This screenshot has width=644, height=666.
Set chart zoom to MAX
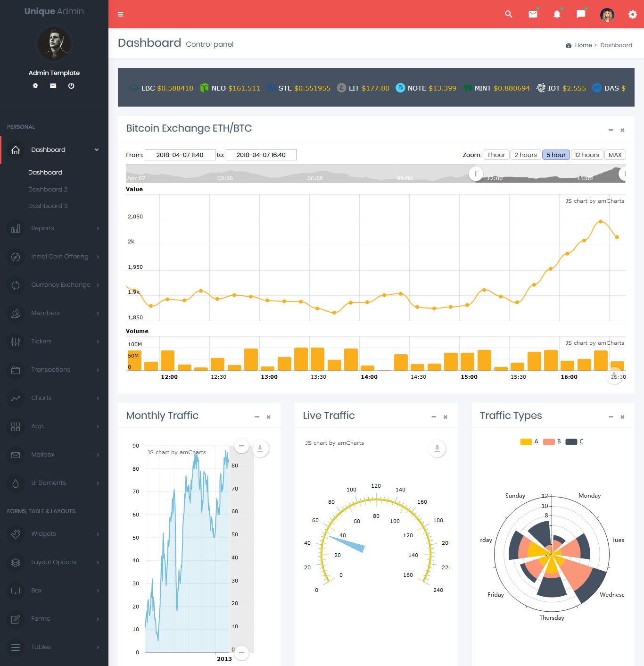pos(615,155)
